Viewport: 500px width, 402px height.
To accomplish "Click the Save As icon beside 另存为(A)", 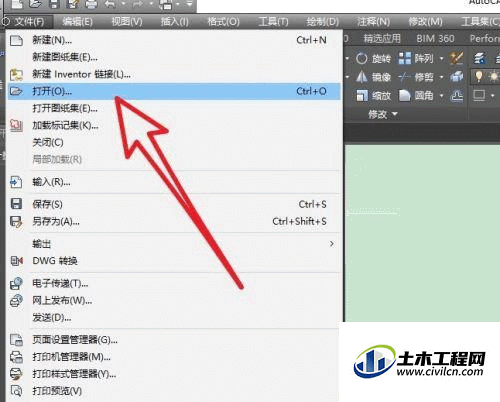I will click(x=16, y=221).
